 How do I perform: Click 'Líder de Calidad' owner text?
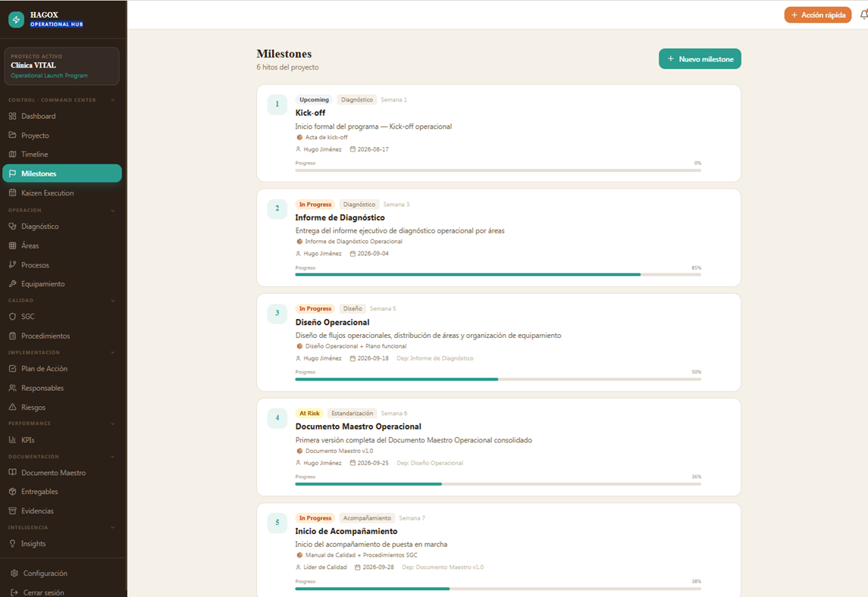(x=325, y=567)
